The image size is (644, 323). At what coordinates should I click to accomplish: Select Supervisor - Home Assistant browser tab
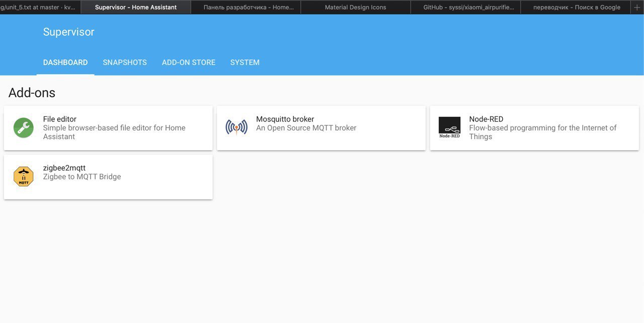coord(136,7)
